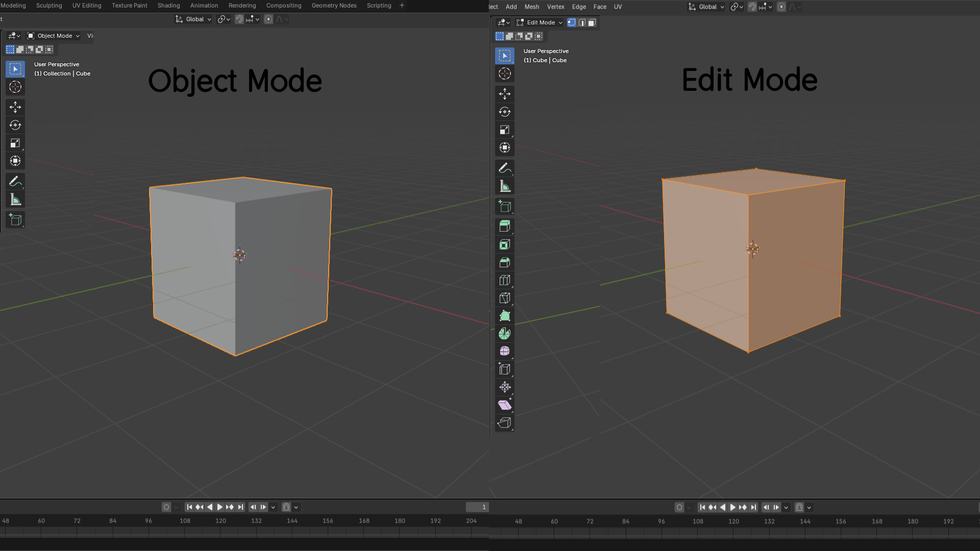
Task: Open the Mesh menu
Action: pos(532,7)
